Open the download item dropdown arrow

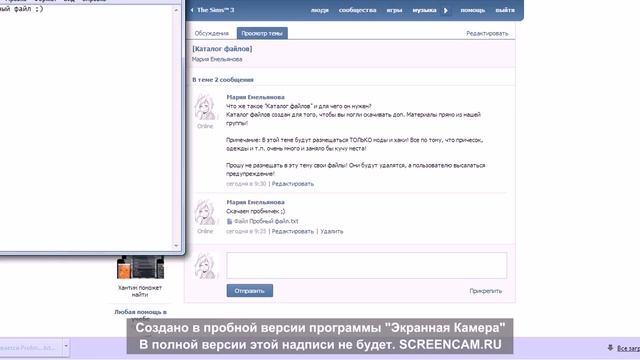click(x=66, y=347)
